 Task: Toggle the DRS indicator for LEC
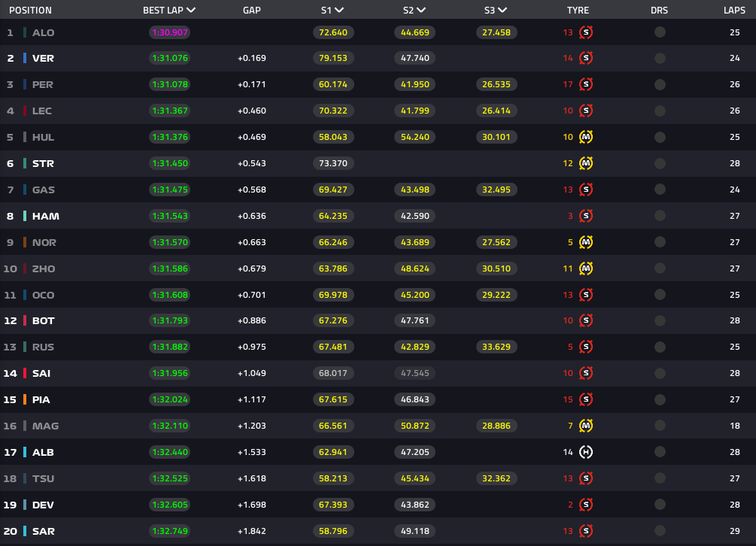[x=660, y=111]
